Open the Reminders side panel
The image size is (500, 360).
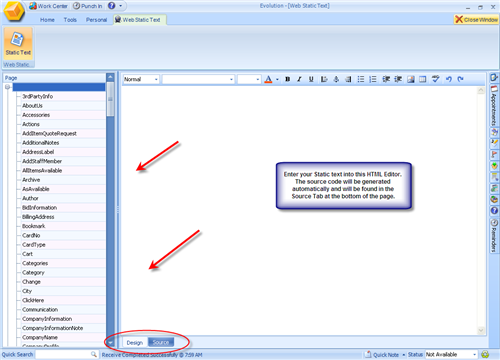pos(494,236)
